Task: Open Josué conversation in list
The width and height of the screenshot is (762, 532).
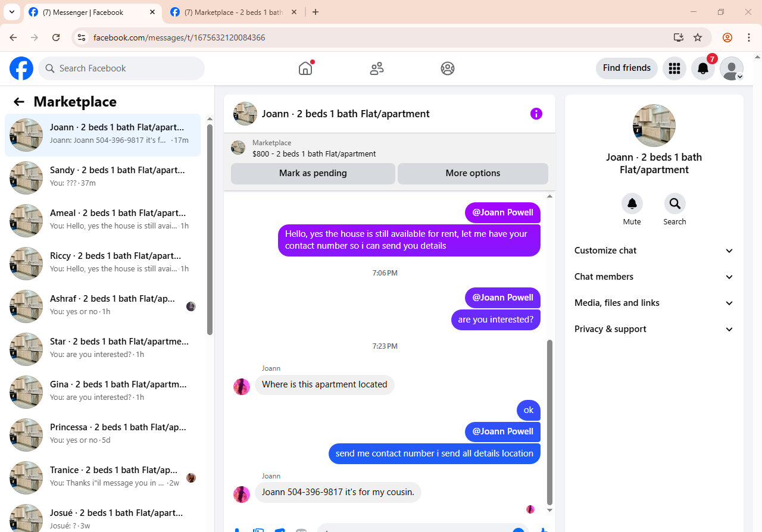Action: click(x=102, y=515)
